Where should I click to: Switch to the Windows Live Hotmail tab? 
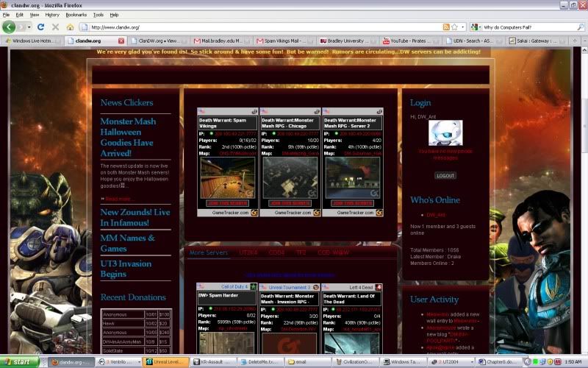click(x=32, y=40)
